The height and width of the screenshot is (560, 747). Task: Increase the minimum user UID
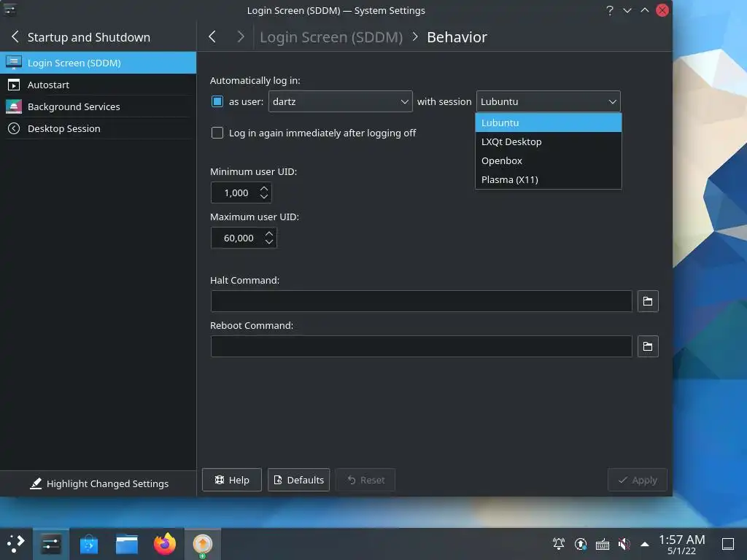pos(264,189)
